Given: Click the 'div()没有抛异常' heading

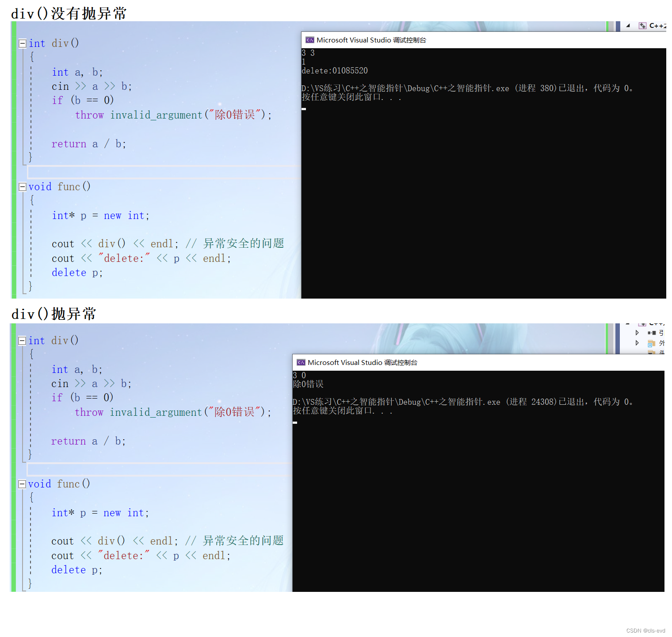Looking at the screenshot, I should pyautogui.click(x=69, y=13).
